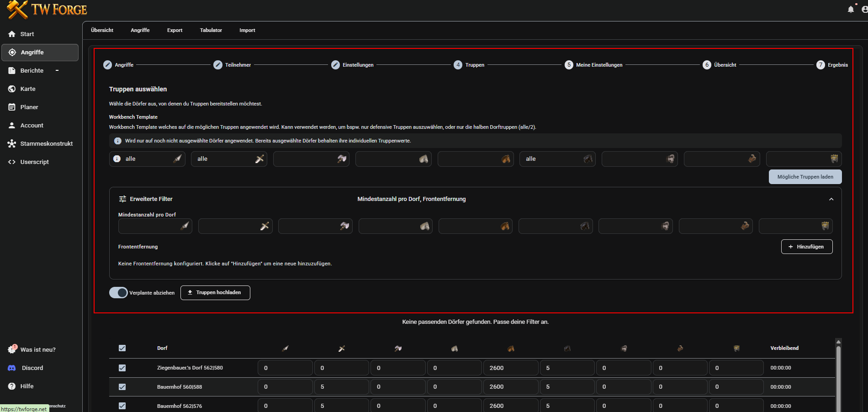Switch to the Angriffe top tab
The image size is (868, 412).
(x=140, y=30)
